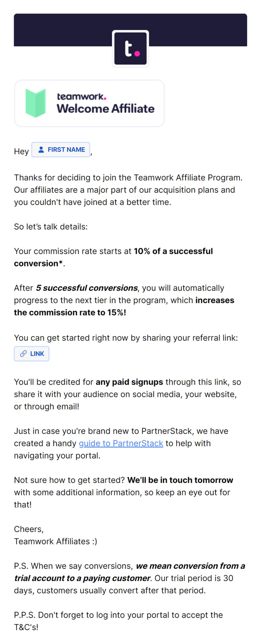This screenshot has height=644, width=261.
Task: Select the LINK merge tag
Action: tap(32, 354)
